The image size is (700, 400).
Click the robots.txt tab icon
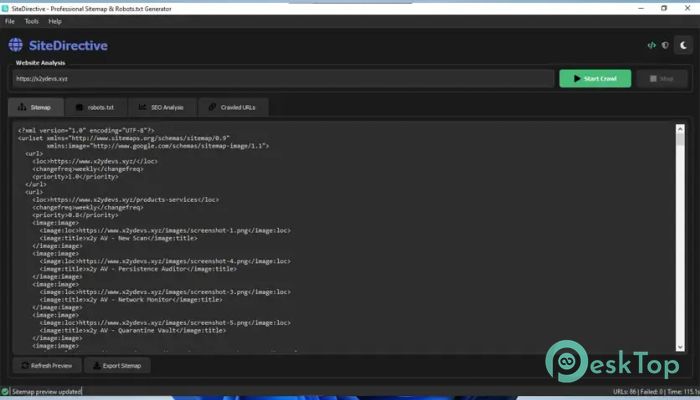tap(79, 107)
